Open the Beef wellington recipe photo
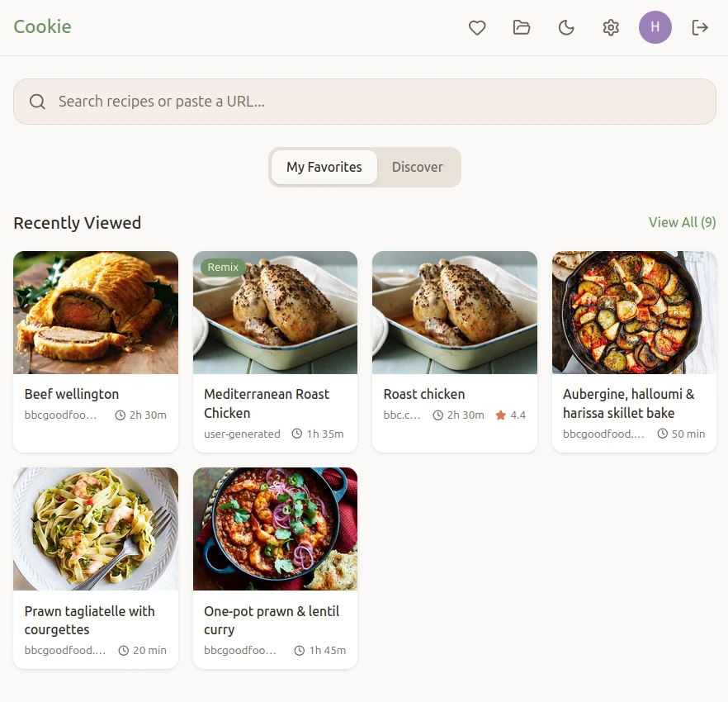728x702 pixels. (x=96, y=312)
